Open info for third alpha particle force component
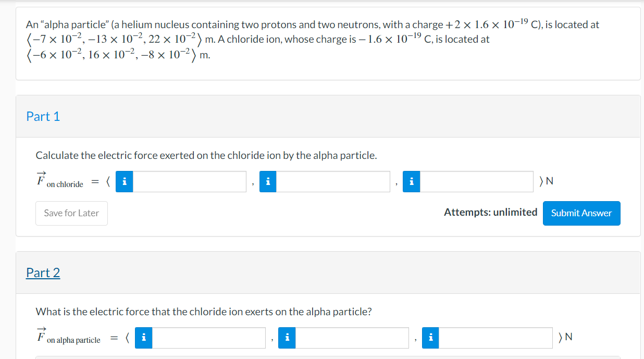Image resolution: width=644 pixels, height=359 pixels. (430, 338)
